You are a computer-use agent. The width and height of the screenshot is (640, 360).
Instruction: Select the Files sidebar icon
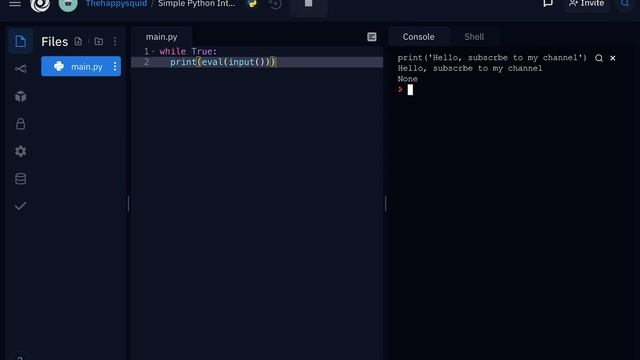20,41
